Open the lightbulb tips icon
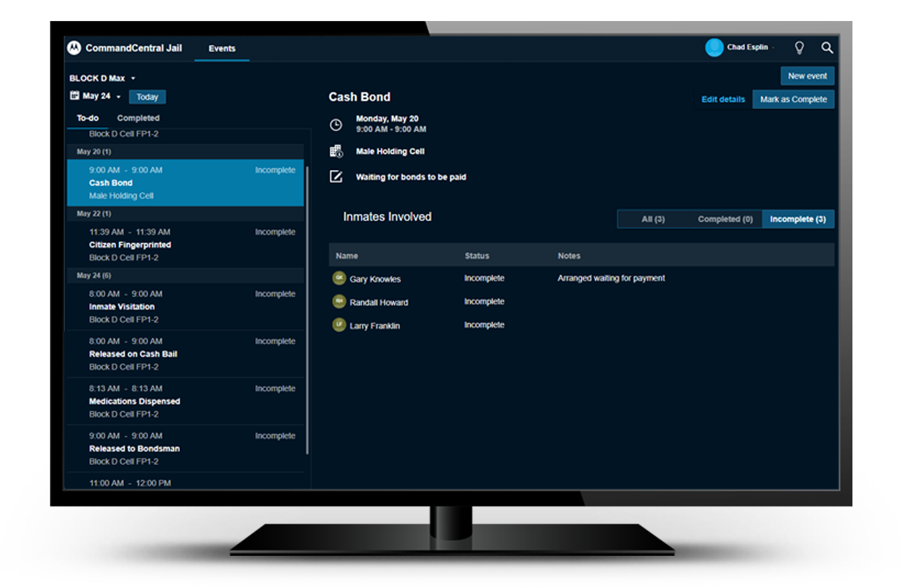 (x=799, y=47)
